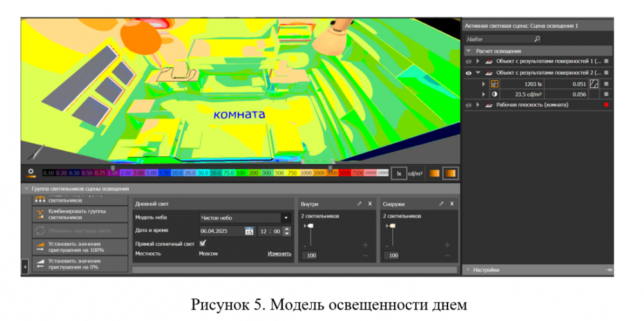
Task: Click the Изменить link for Местность
Action: (x=279, y=253)
